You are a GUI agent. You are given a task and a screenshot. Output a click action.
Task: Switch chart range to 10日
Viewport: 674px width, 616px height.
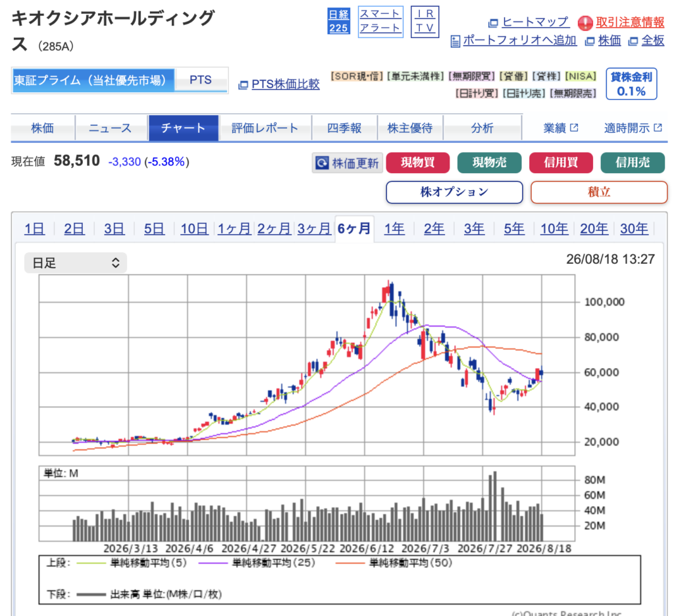194,228
